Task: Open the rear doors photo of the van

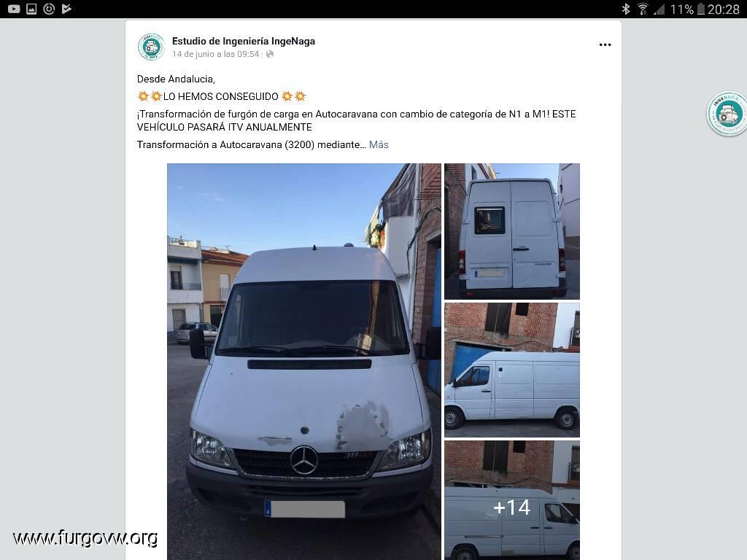Action: [512, 231]
